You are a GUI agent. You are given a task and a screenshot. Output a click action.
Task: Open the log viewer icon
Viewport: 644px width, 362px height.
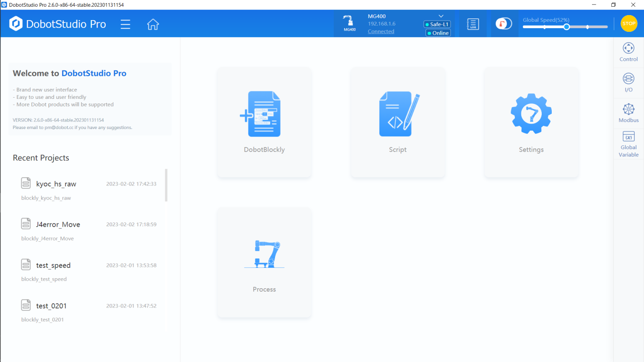tap(473, 24)
